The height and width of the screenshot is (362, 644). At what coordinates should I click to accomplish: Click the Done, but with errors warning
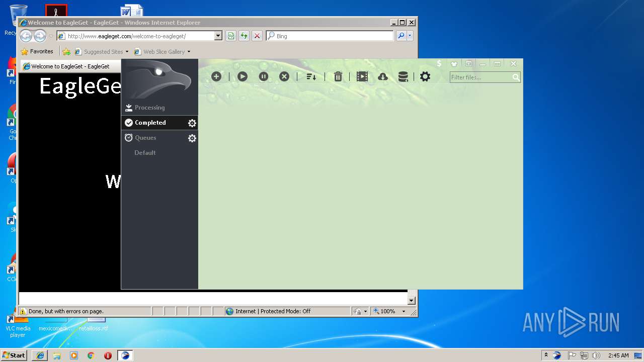[61, 311]
